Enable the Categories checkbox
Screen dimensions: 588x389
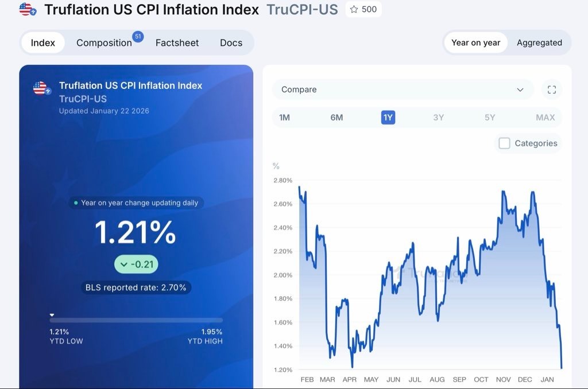pos(504,143)
